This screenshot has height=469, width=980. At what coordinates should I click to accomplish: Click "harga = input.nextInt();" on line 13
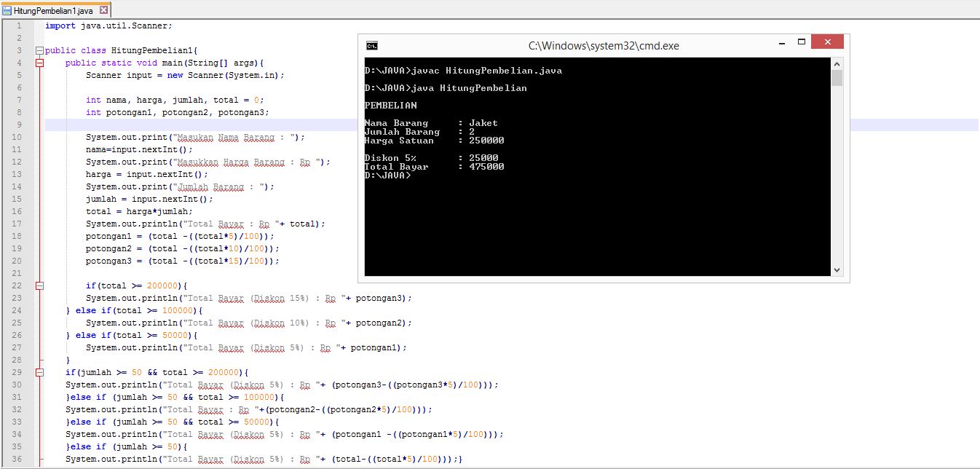[x=147, y=175]
